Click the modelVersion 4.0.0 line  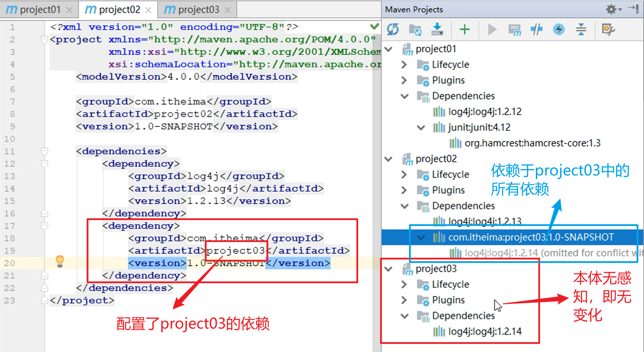(186, 77)
